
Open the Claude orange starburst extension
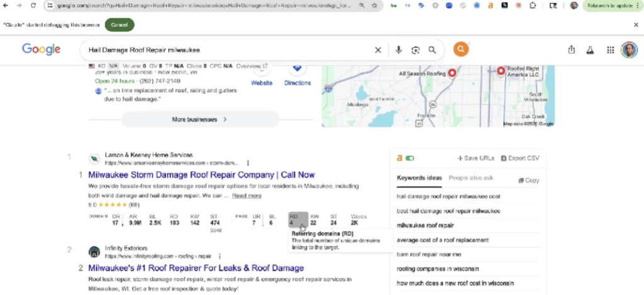coord(518,6)
